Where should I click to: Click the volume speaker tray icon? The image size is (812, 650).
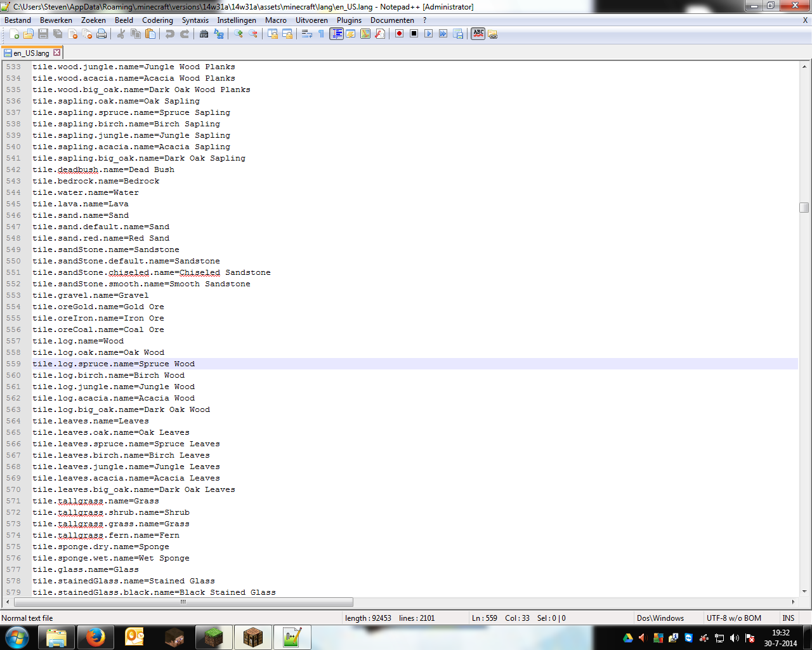click(x=735, y=638)
